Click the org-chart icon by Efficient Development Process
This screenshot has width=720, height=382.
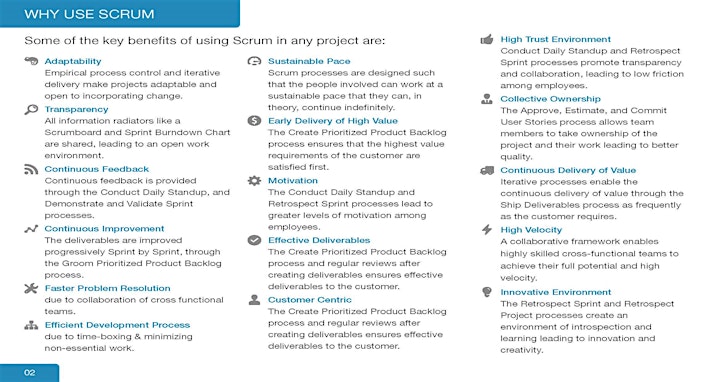(x=31, y=326)
